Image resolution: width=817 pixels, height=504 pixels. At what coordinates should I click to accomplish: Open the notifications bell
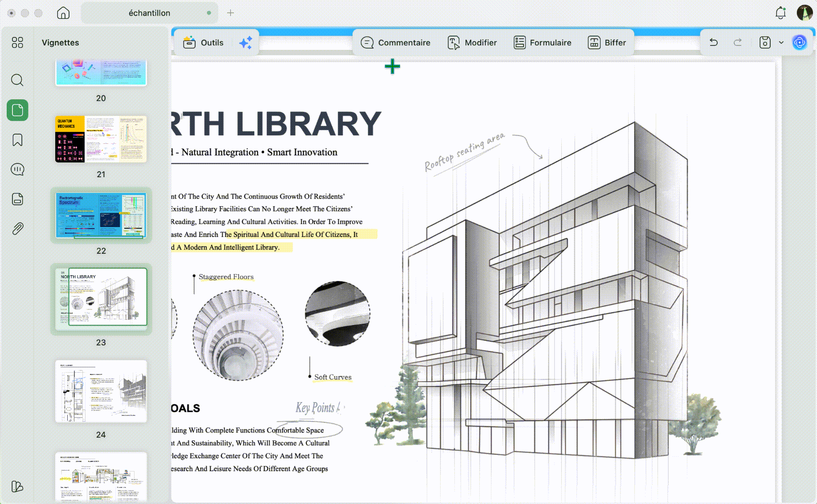pyautogui.click(x=780, y=13)
